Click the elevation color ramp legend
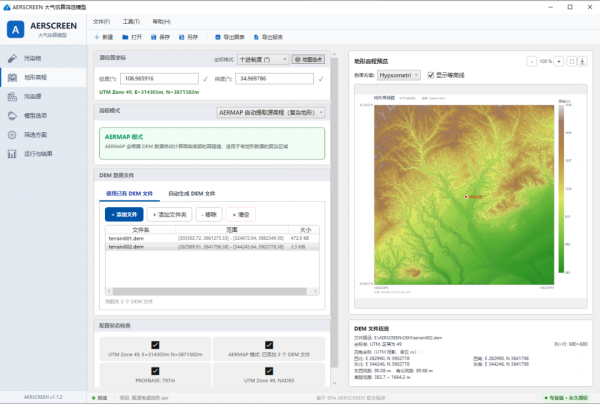 [561, 189]
